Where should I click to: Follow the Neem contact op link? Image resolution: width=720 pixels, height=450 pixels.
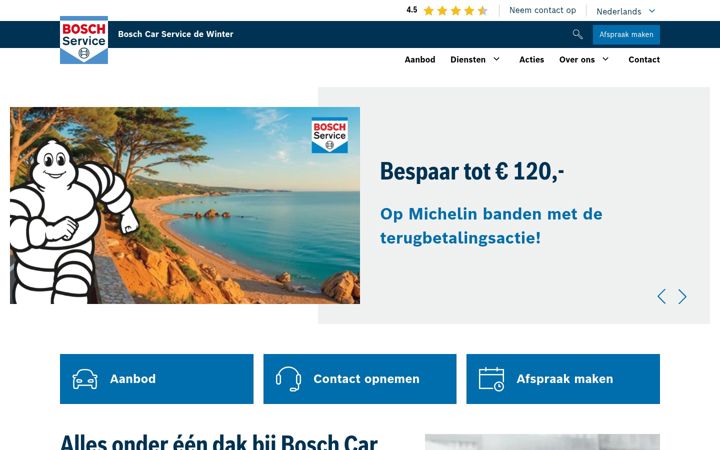pyautogui.click(x=542, y=11)
